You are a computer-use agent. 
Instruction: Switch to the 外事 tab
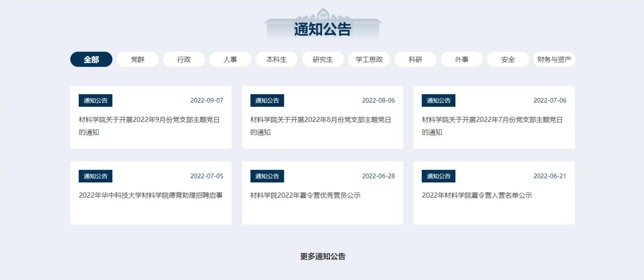(461, 59)
